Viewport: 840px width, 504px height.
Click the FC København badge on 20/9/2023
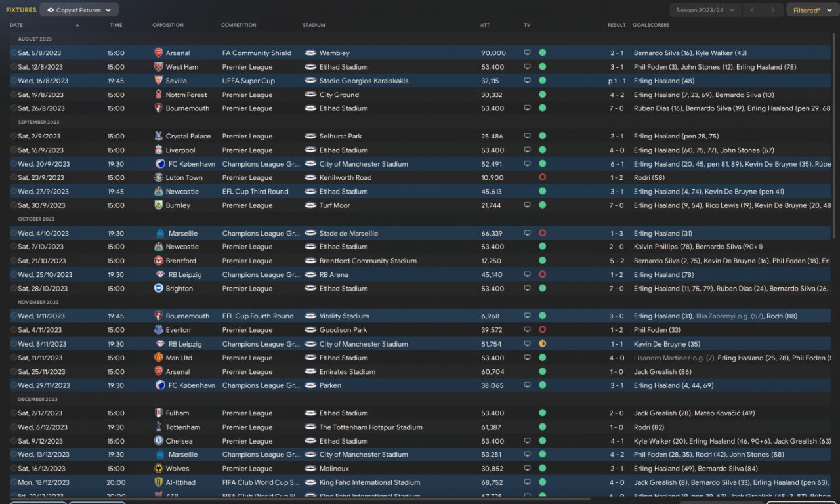160,164
